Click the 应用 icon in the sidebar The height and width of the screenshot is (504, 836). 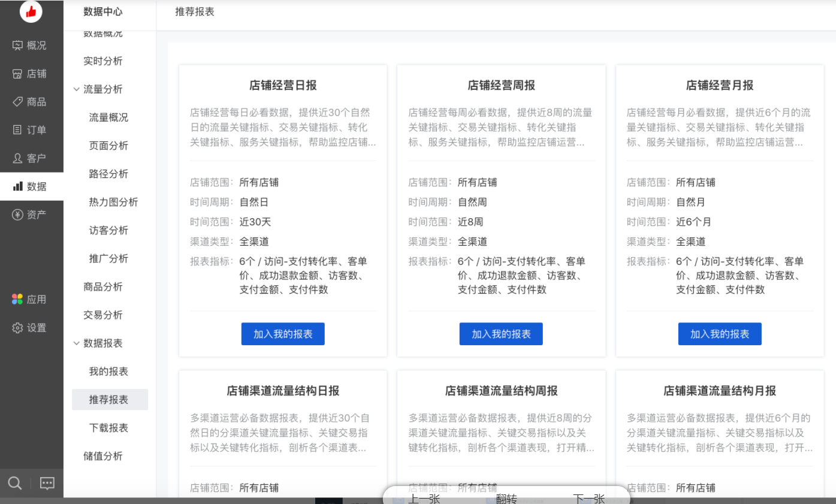[31, 299]
